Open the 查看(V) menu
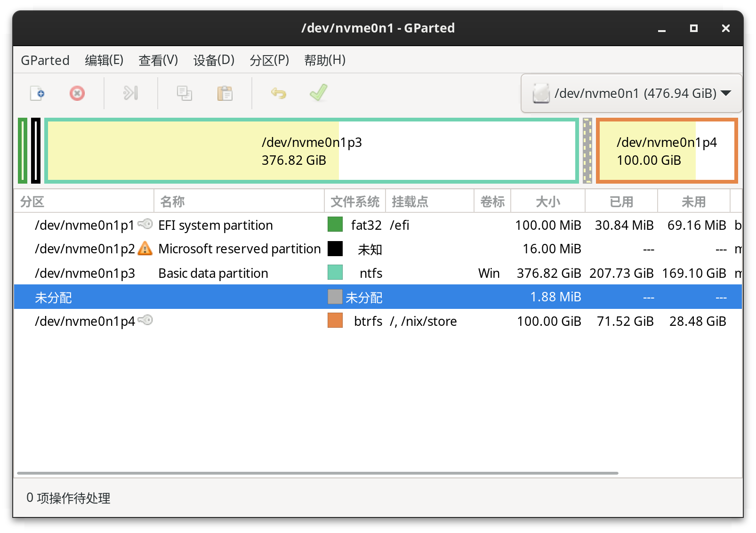Screen dimensions: 756x533 click(158, 60)
